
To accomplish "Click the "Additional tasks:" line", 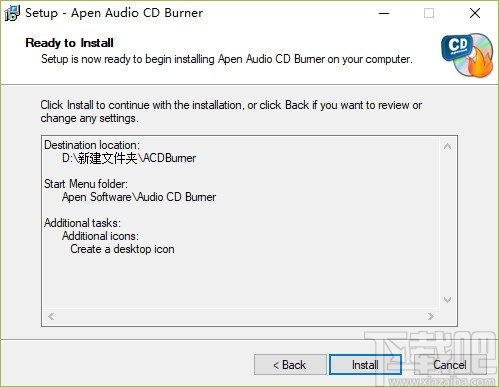I will point(82,223).
